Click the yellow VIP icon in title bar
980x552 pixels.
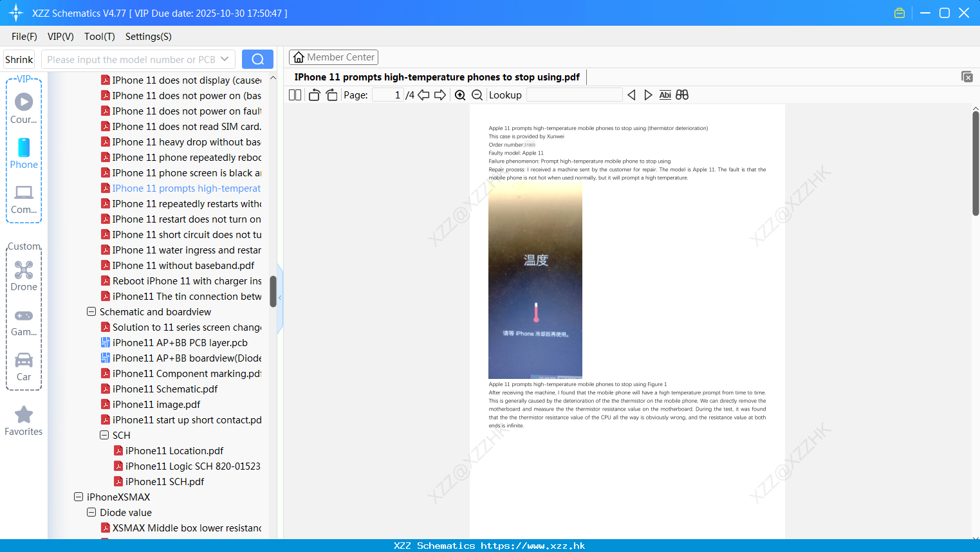900,13
